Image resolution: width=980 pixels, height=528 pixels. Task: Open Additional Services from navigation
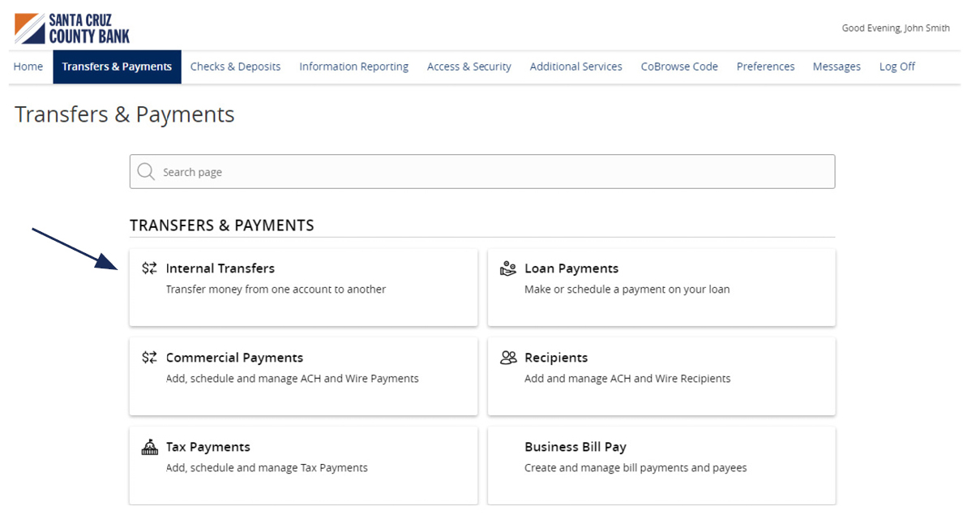[576, 67]
